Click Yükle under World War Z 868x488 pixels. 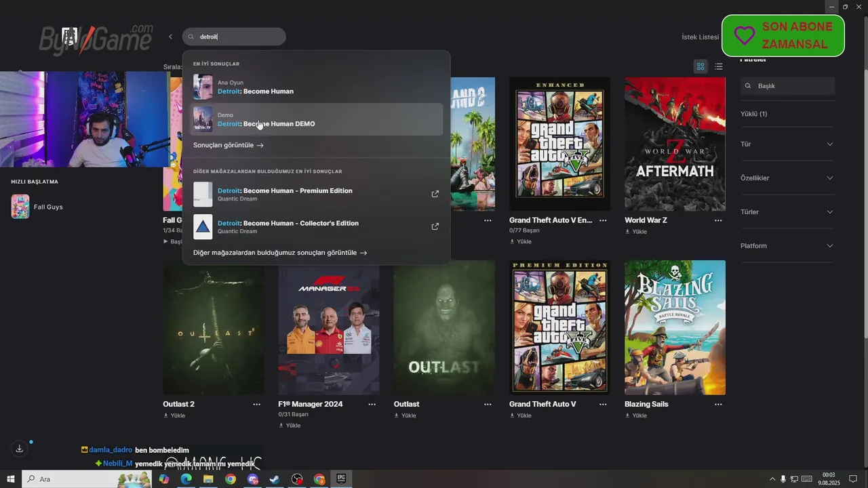635,232
